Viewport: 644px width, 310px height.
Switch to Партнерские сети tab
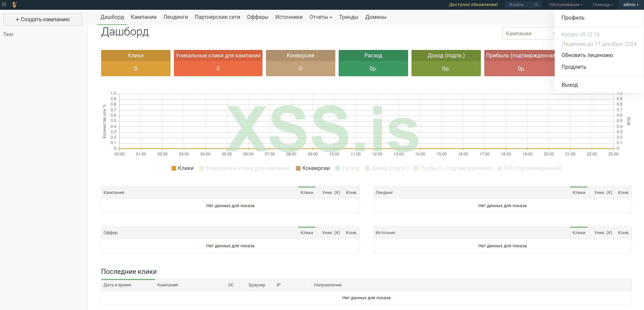click(x=217, y=17)
